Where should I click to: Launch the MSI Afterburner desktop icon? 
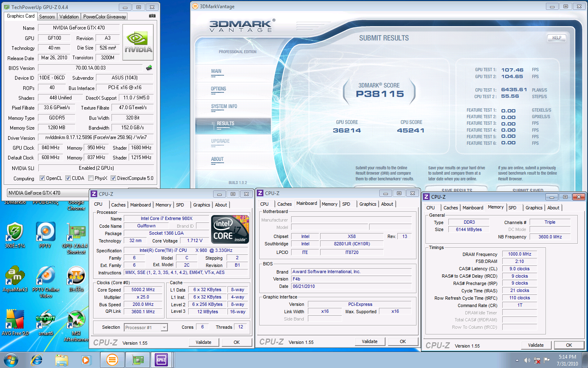click(76, 325)
